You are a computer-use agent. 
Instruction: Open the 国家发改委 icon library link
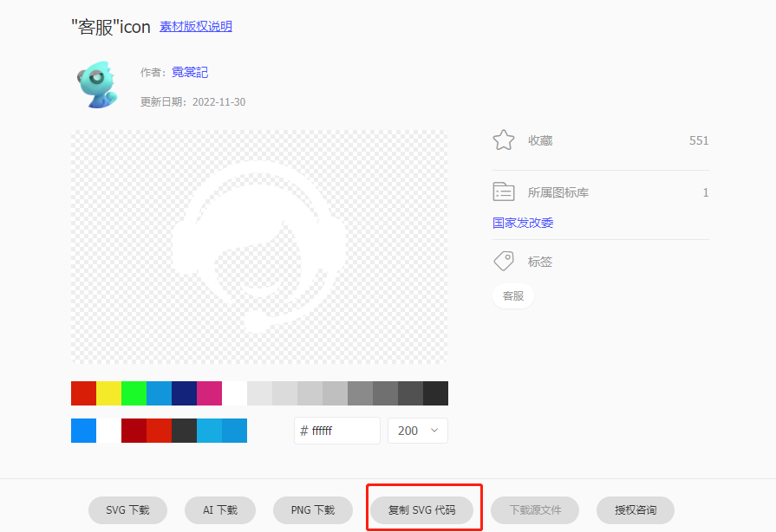point(523,223)
